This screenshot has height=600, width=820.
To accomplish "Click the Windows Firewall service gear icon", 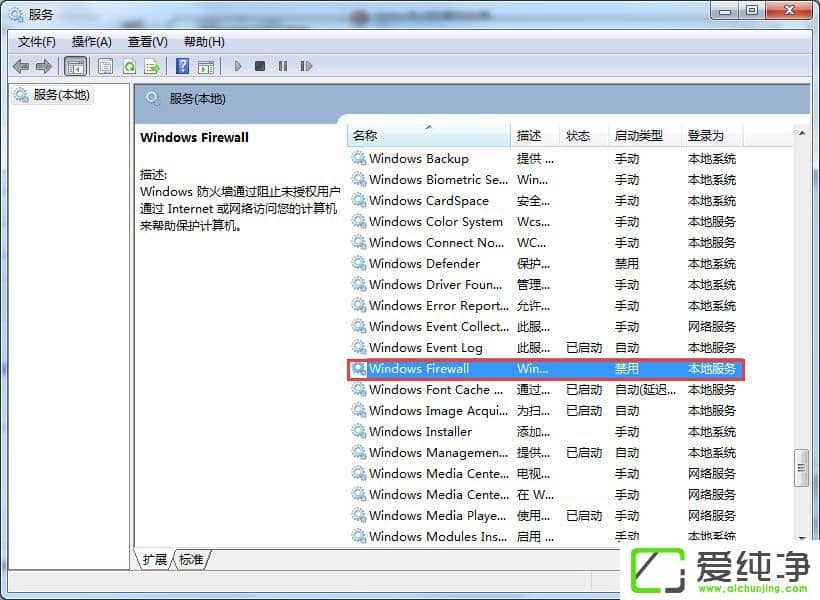I will [359, 369].
